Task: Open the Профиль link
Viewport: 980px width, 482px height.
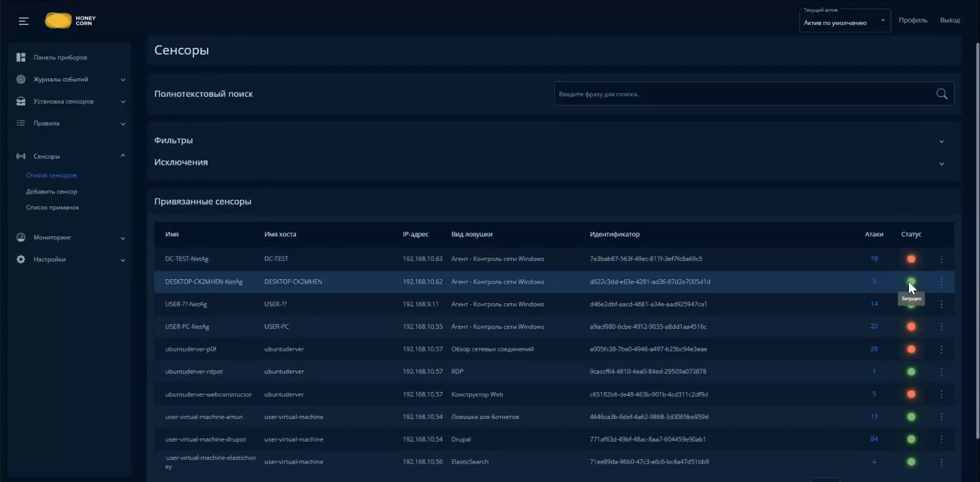Action: click(x=913, y=20)
